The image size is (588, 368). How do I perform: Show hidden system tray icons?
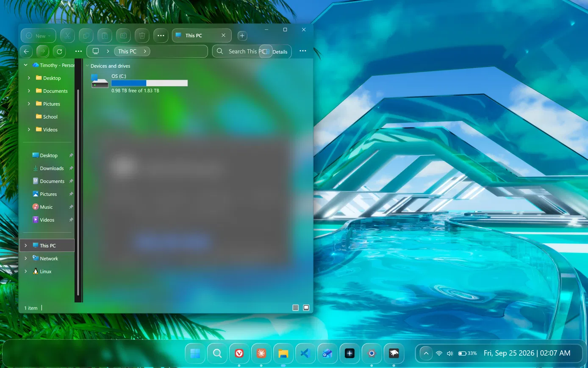tap(426, 353)
